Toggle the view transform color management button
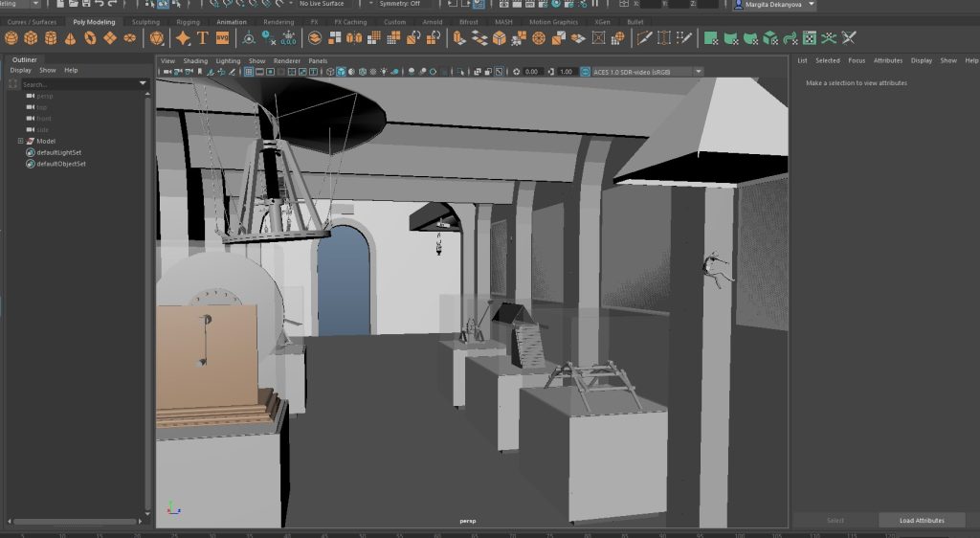The width and height of the screenshot is (980, 538). pyautogui.click(x=585, y=72)
